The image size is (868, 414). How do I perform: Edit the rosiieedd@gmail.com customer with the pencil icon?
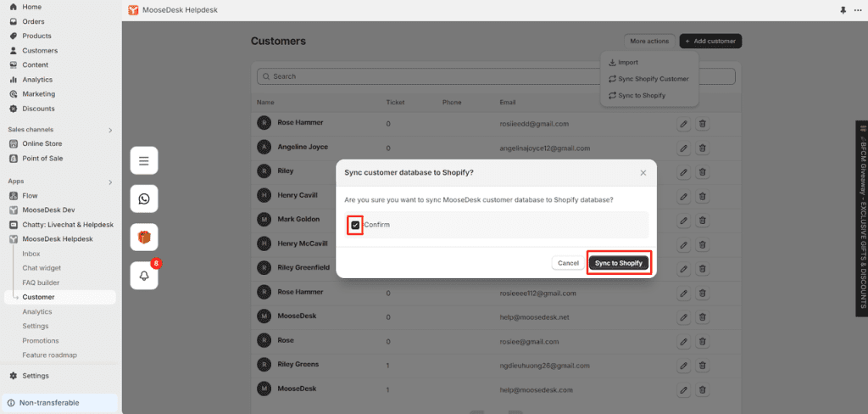click(684, 124)
